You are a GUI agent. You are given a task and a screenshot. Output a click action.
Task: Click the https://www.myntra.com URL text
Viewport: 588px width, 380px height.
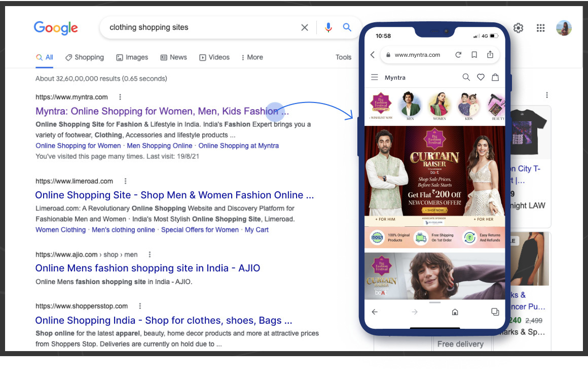[x=71, y=97]
